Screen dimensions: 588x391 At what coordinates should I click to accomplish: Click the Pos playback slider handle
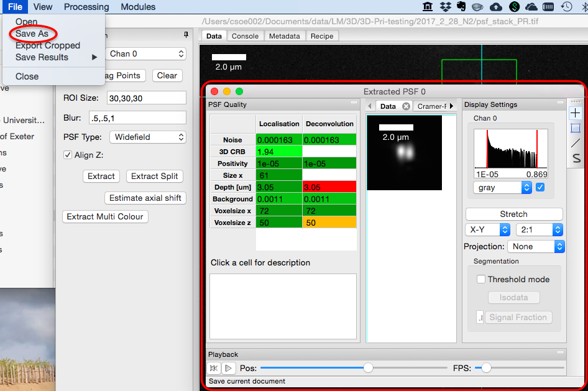[368, 368]
